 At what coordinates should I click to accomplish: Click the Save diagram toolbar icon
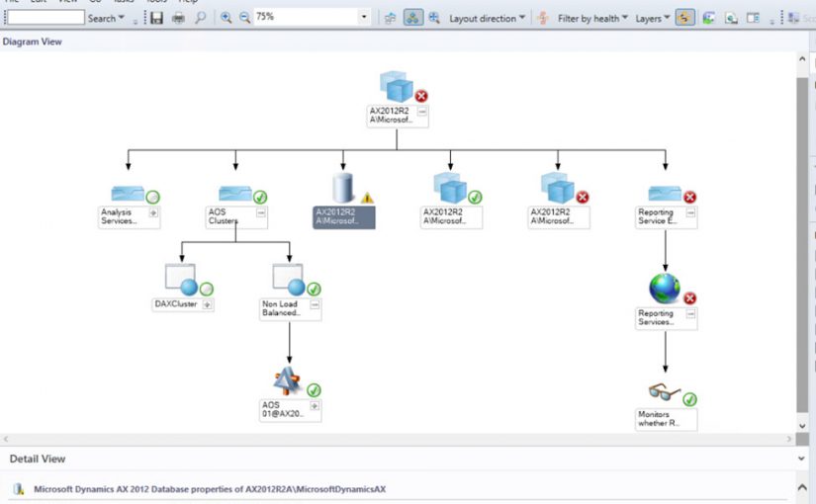pos(156,18)
